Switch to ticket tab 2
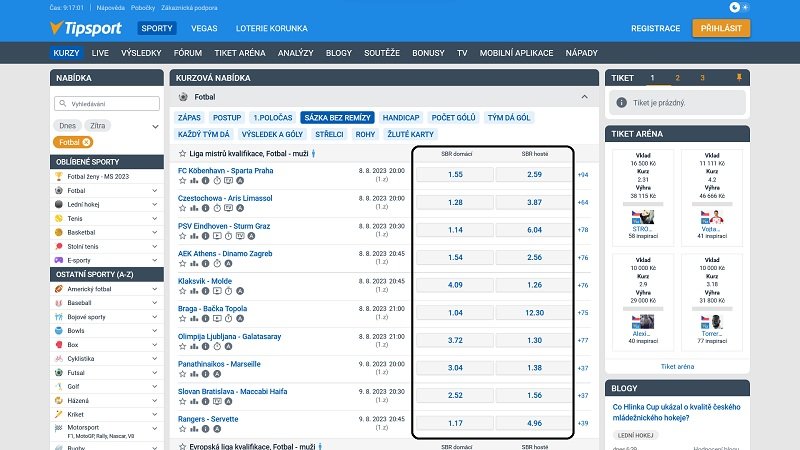The image size is (800, 450). click(x=678, y=78)
